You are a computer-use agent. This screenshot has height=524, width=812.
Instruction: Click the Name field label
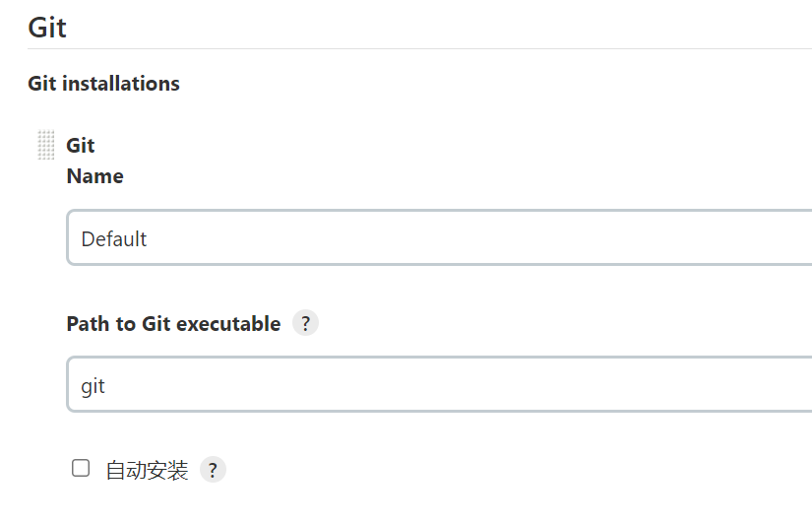95,176
